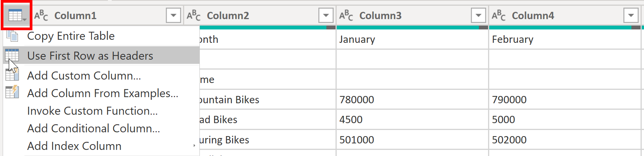Change the data type icon of Column2
This screenshot has height=156, width=644.
click(x=194, y=16)
